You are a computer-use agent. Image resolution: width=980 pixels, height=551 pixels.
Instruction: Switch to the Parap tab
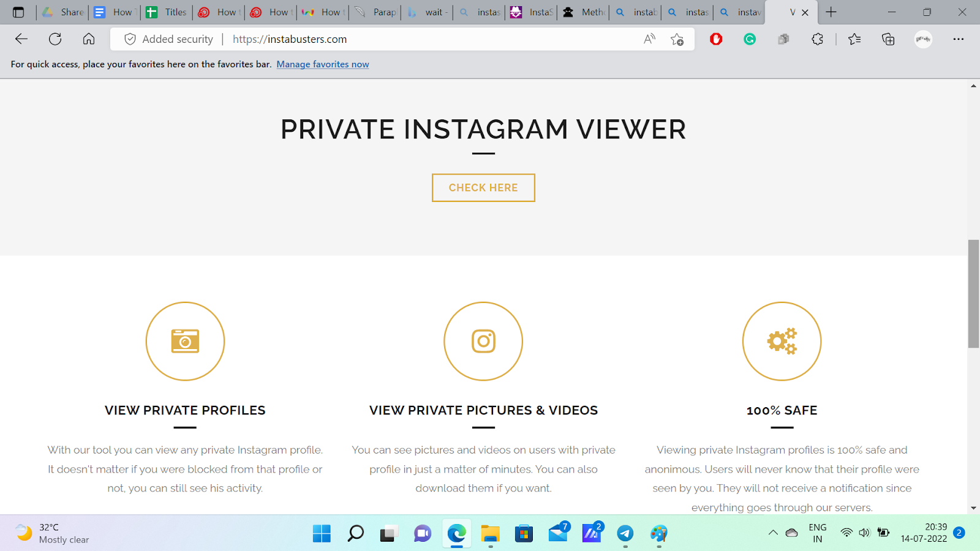pos(375,12)
